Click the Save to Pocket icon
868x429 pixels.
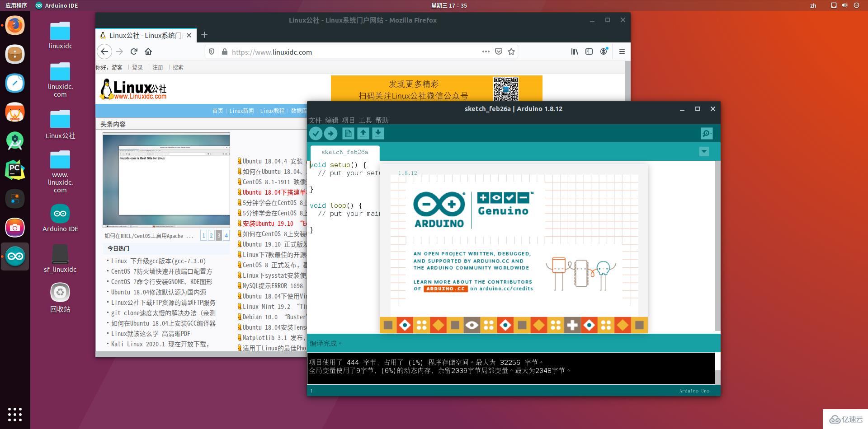[499, 51]
